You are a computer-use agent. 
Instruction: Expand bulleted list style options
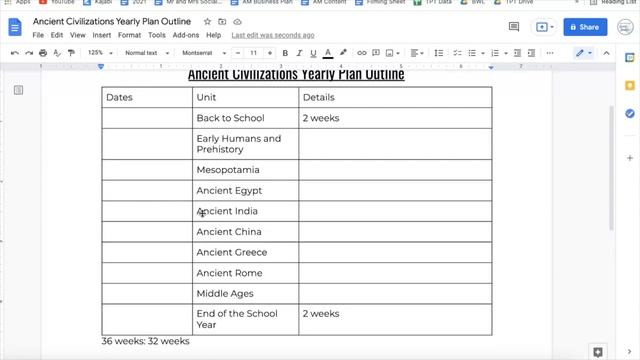pos(483,53)
